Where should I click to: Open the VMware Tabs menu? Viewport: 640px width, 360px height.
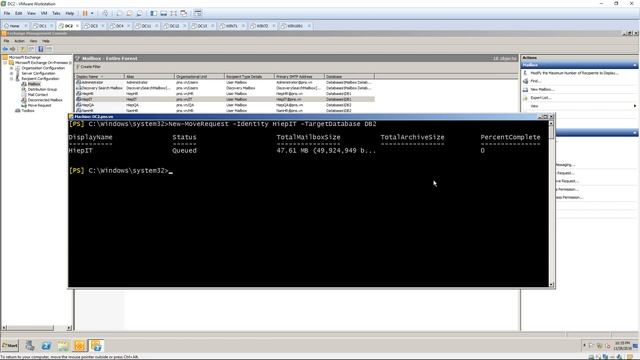point(56,13)
